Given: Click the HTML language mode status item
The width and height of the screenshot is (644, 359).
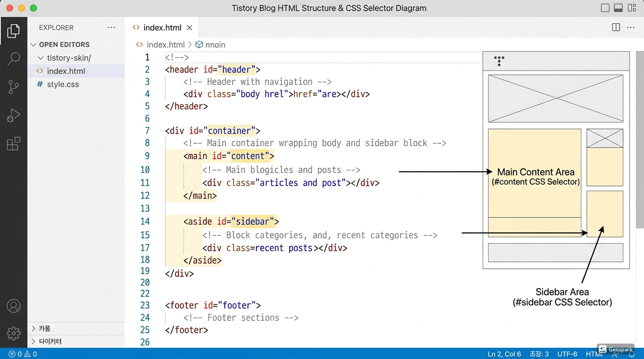Looking at the screenshot, I should pos(594,354).
